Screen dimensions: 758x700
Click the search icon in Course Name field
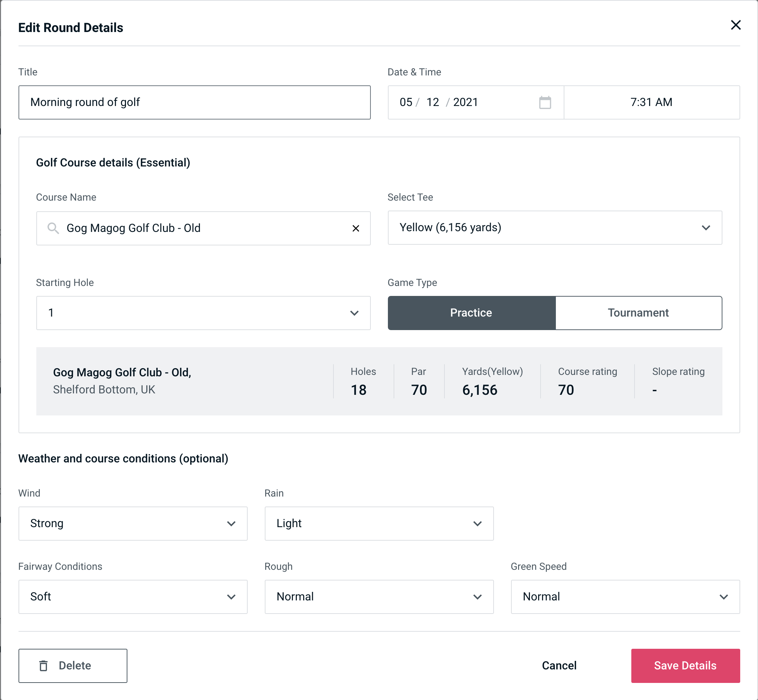(52, 228)
